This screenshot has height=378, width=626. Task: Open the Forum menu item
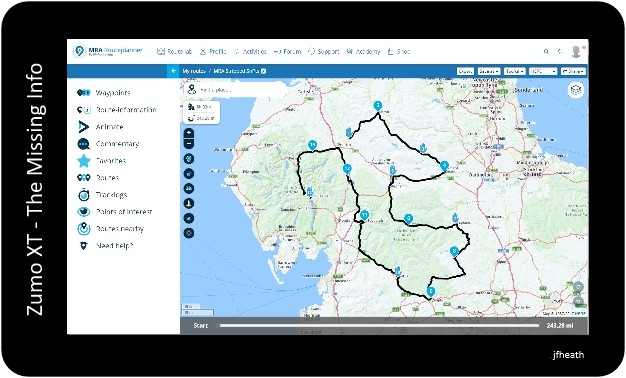(x=287, y=51)
